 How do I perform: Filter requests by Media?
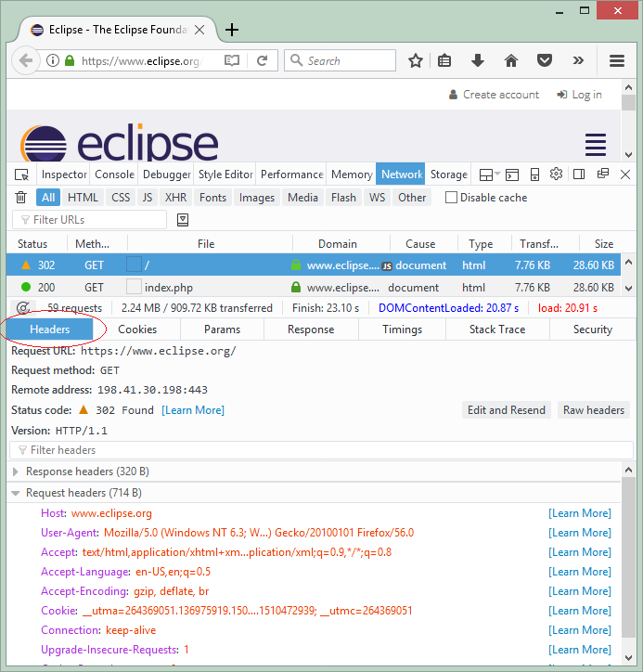pos(302,198)
